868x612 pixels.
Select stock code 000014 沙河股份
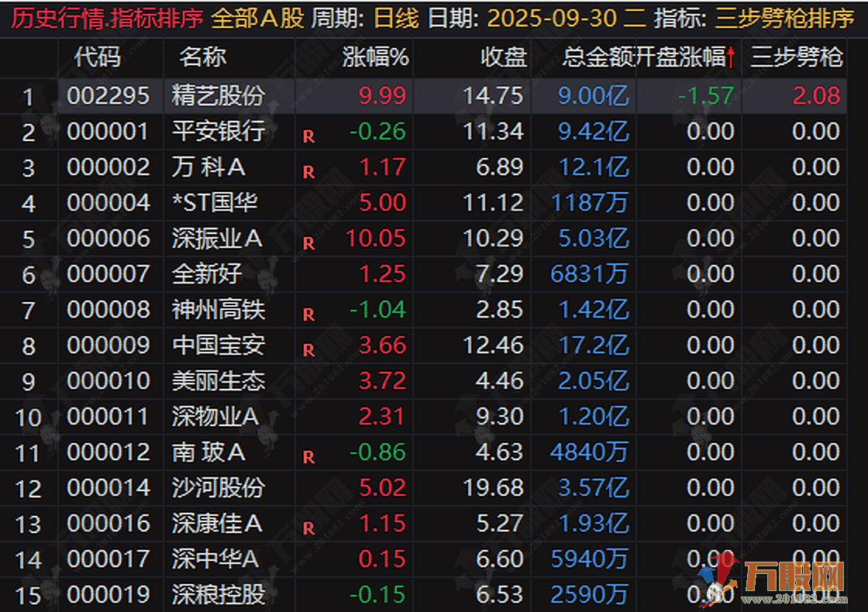click(x=108, y=488)
